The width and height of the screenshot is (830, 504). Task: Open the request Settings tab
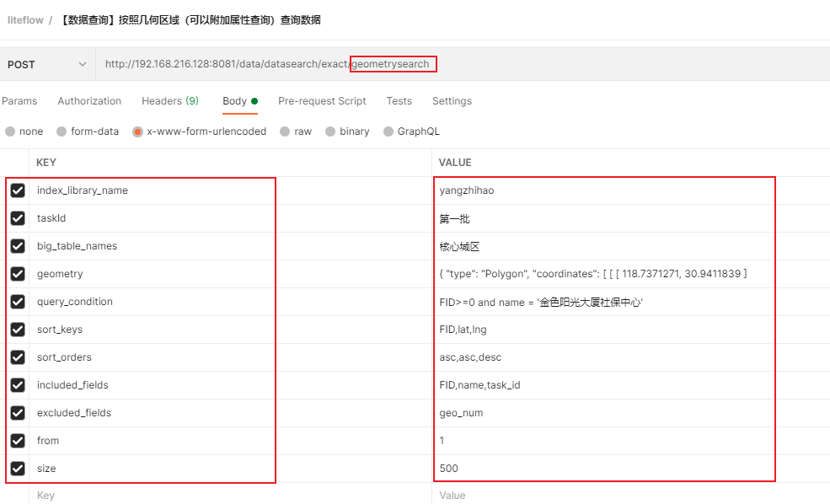click(452, 101)
